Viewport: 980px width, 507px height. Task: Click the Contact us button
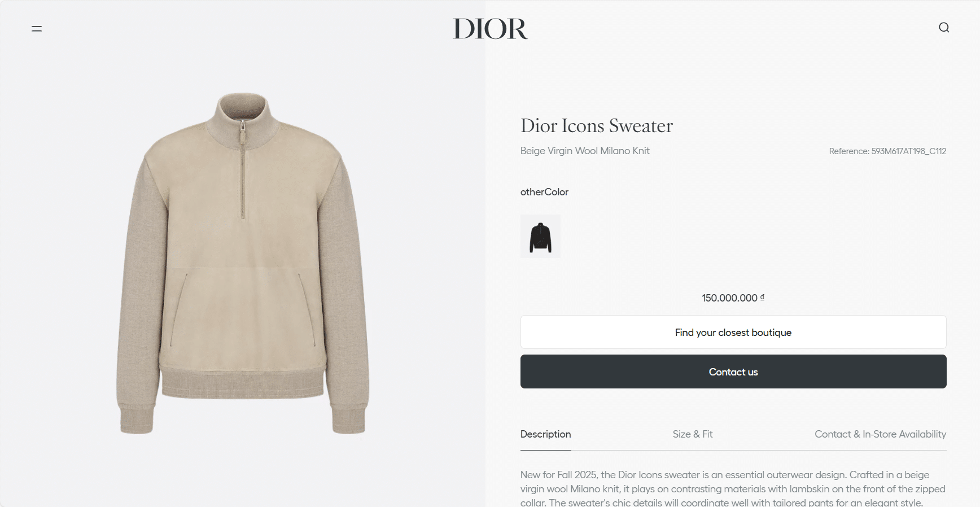tap(733, 371)
